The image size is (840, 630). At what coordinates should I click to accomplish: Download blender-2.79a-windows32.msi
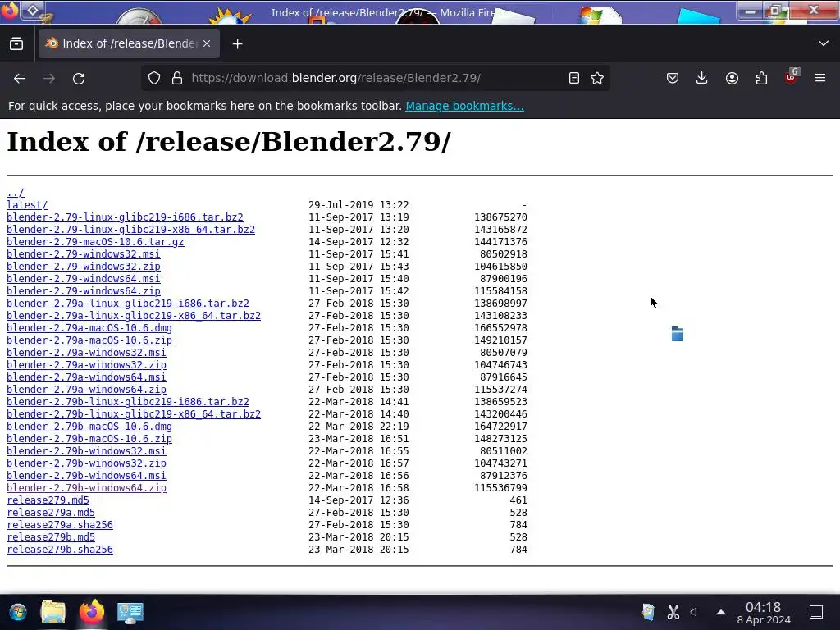(x=86, y=353)
